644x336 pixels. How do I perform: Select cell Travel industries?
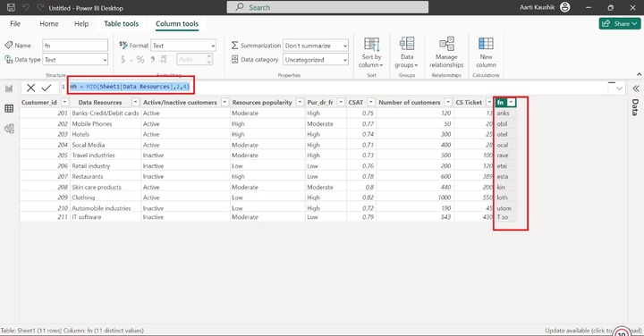point(106,155)
